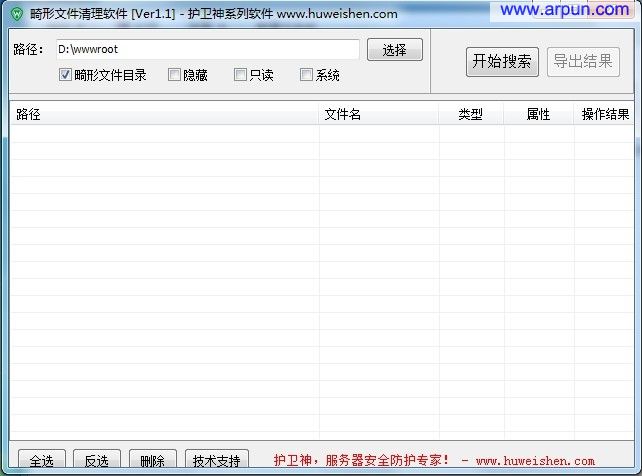Invert selection with 反选 button
The width and height of the screenshot is (642, 476).
click(x=97, y=460)
